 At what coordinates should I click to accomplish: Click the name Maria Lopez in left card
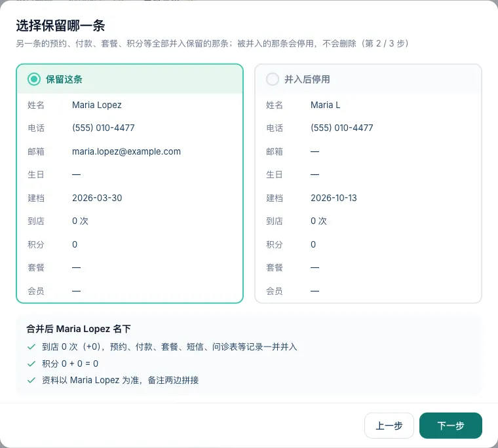[x=97, y=105]
